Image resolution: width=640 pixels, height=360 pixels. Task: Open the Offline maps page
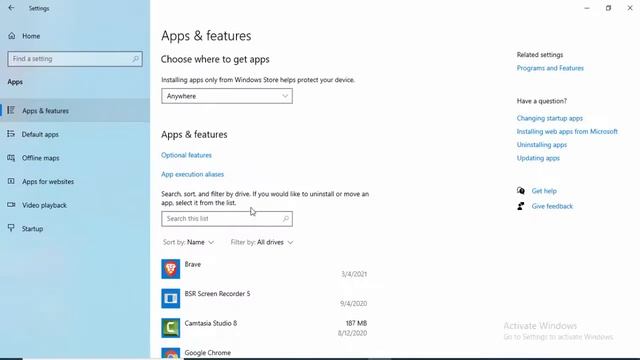click(75, 158)
